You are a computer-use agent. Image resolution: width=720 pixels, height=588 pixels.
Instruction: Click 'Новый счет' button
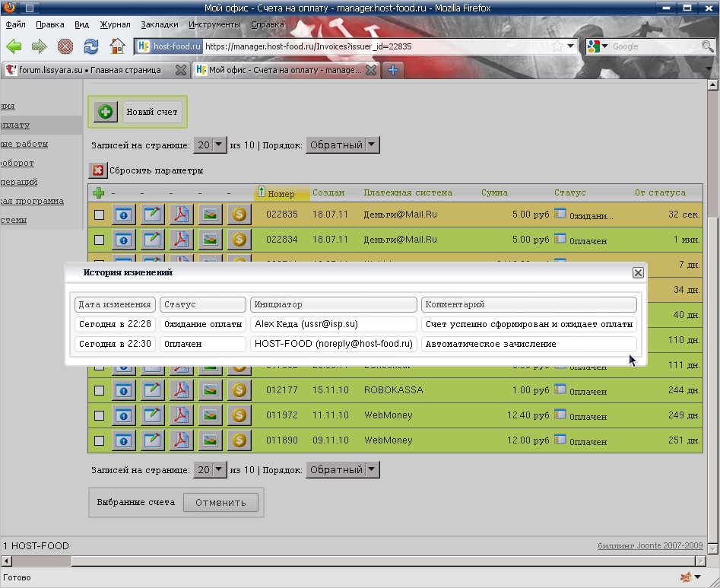[152, 112]
